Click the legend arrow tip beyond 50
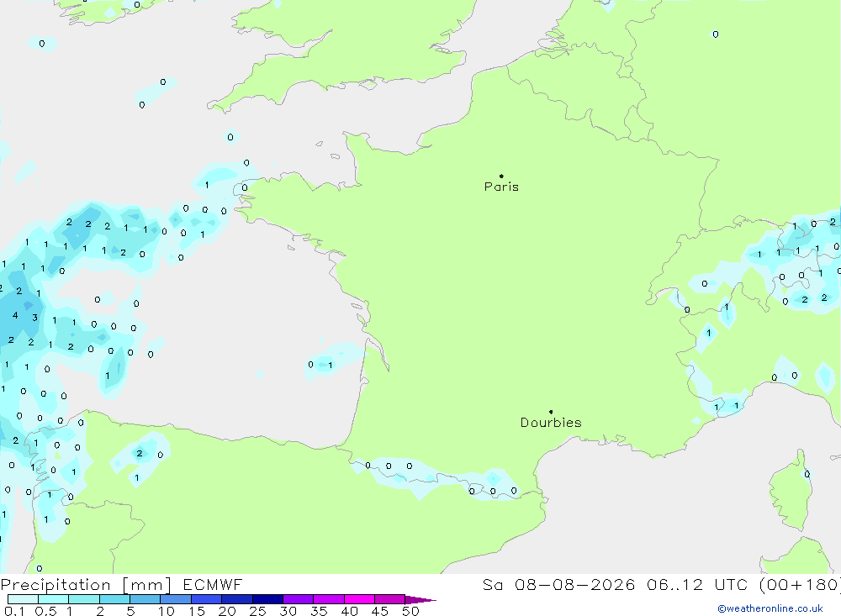 click(x=421, y=600)
